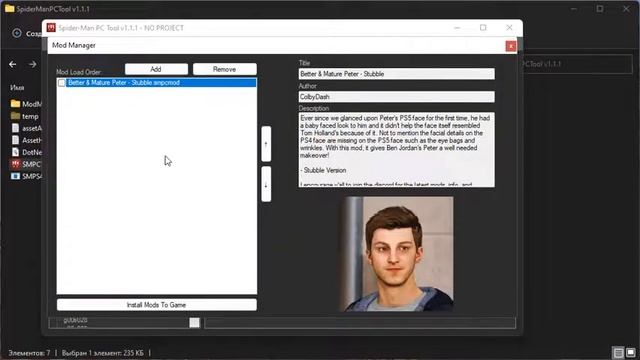Click the small square button beside bottom field
The width and height of the screenshot is (640, 360).
coord(195,323)
